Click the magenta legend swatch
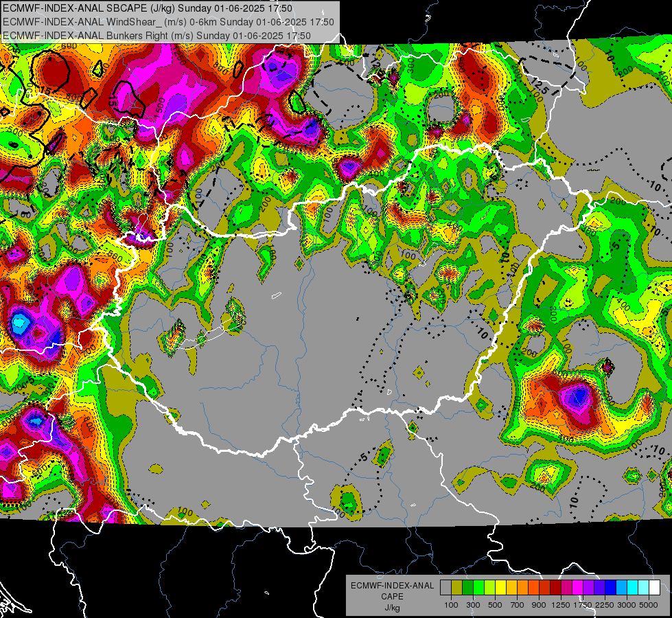Image resolution: width=672 pixels, height=618 pixels. click(578, 587)
